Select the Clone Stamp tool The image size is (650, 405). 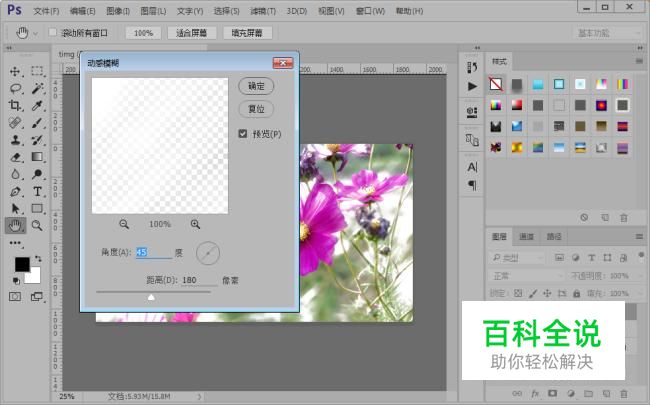pyautogui.click(x=15, y=140)
